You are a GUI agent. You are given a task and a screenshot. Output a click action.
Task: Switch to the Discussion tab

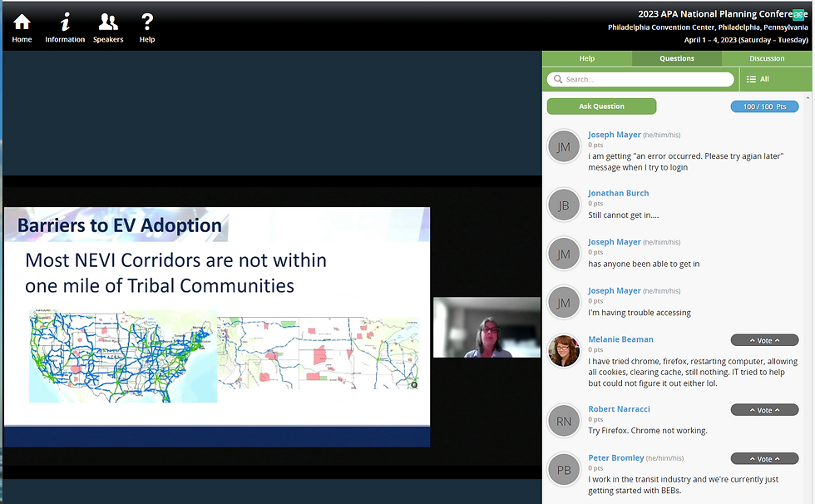tap(767, 58)
